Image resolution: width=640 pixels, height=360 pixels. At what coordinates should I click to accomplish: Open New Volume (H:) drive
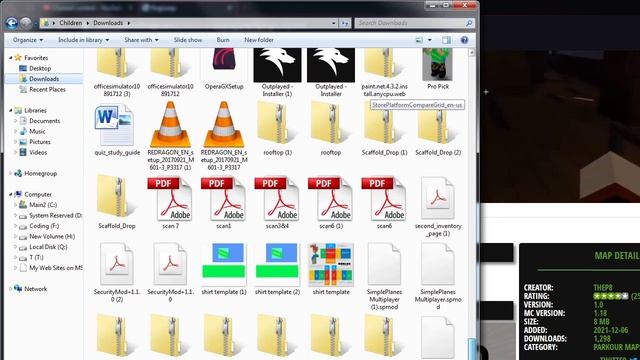click(52, 236)
